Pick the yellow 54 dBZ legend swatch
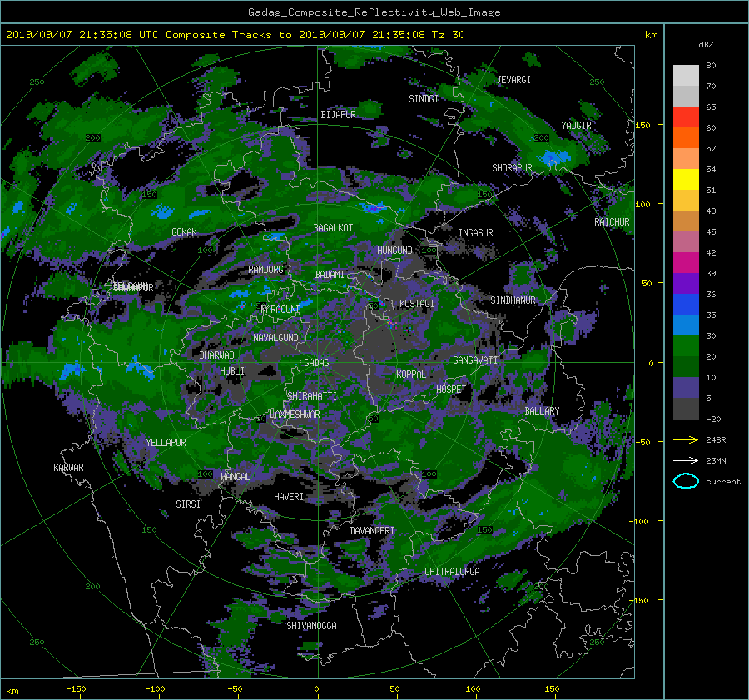Screen dimensions: 749x700 click(x=686, y=179)
